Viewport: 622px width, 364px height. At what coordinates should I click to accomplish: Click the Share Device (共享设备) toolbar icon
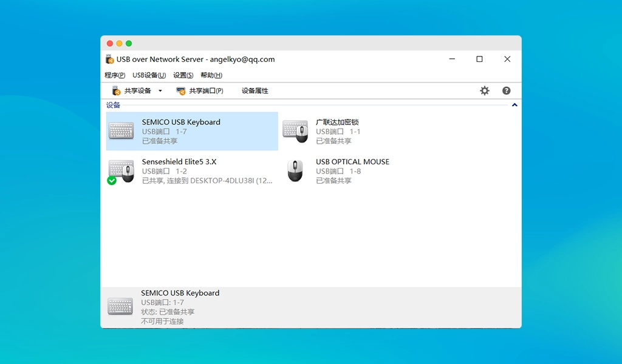coord(117,91)
